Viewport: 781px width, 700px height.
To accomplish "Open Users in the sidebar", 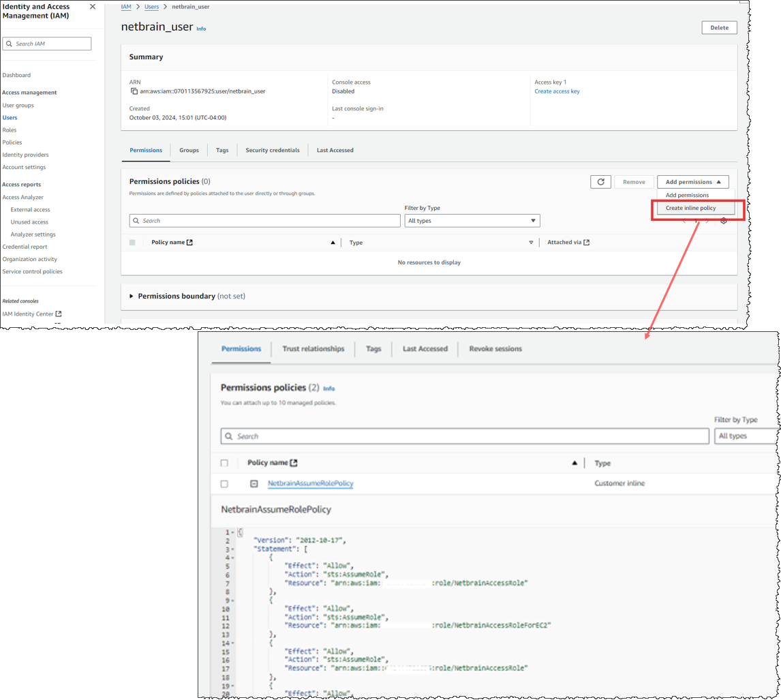I will [10, 118].
